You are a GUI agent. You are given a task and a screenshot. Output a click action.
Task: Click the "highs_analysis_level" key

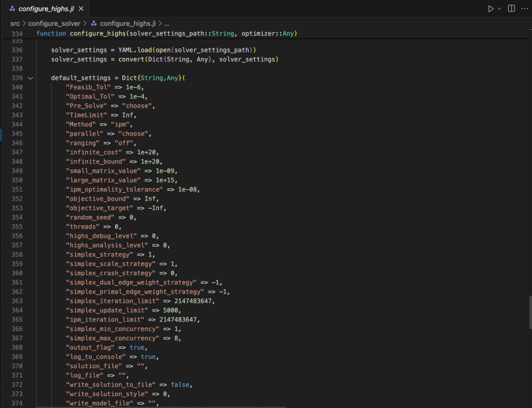107,245
